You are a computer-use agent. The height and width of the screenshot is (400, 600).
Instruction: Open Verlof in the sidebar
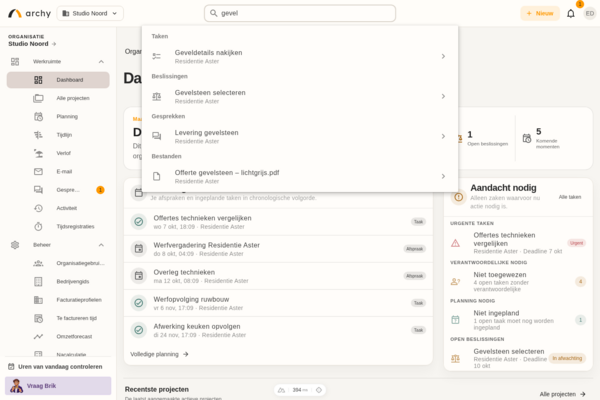[x=58, y=153]
